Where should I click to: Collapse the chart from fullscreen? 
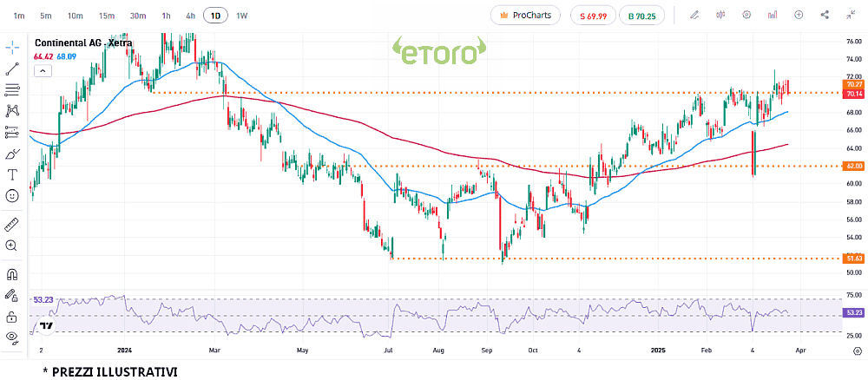pos(851,15)
